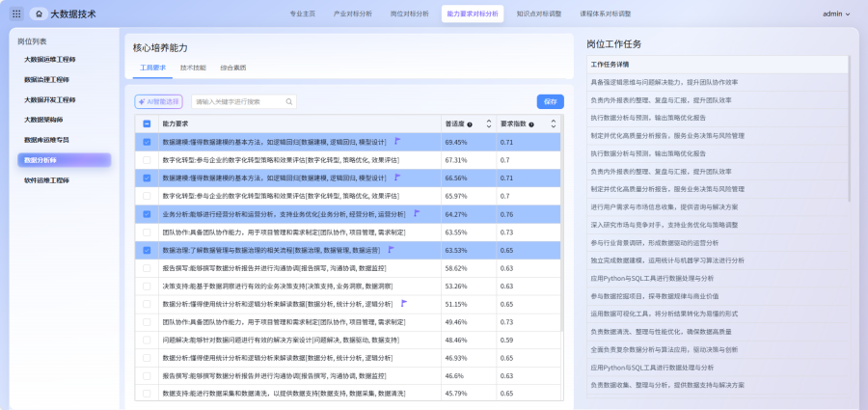Click the 保存 button
Viewport: 868px width, 410px height.
550,101
